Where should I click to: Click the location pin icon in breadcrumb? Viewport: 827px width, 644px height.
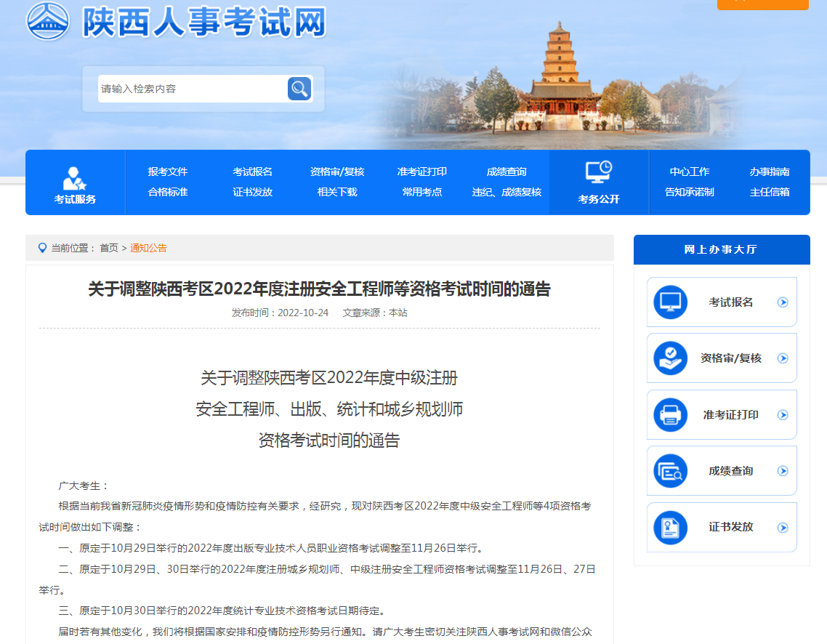point(42,248)
